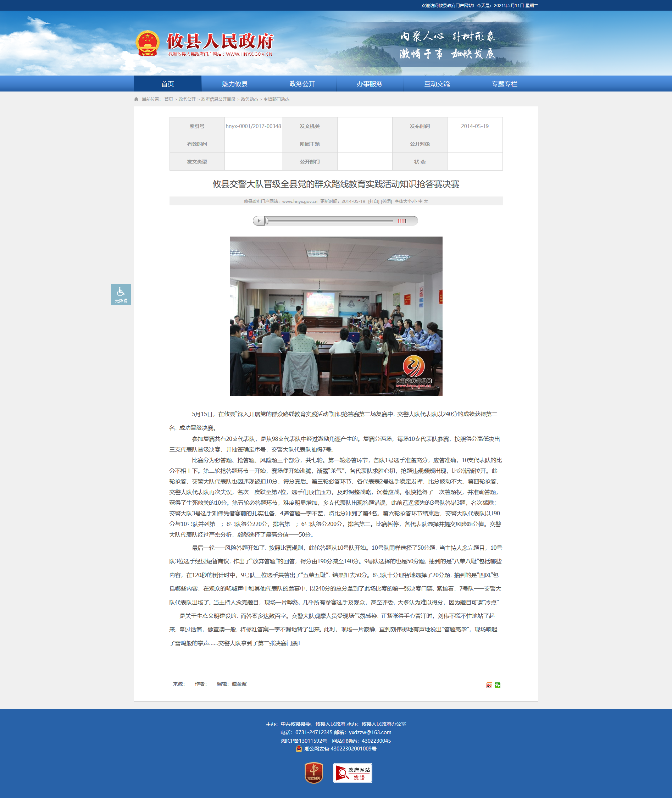Click the police shield icon beside 湘公网安备
The width and height of the screenshot is (672, 798).
299,748
